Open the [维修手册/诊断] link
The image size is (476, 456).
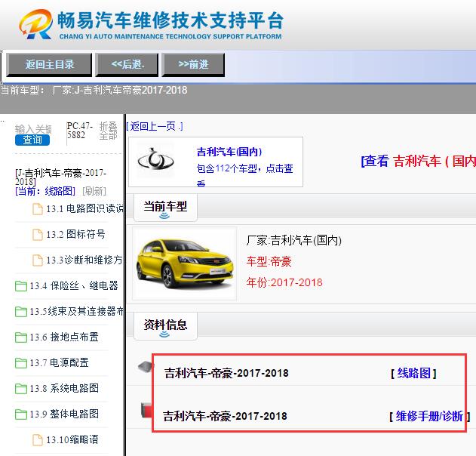[x=429, y=416]
